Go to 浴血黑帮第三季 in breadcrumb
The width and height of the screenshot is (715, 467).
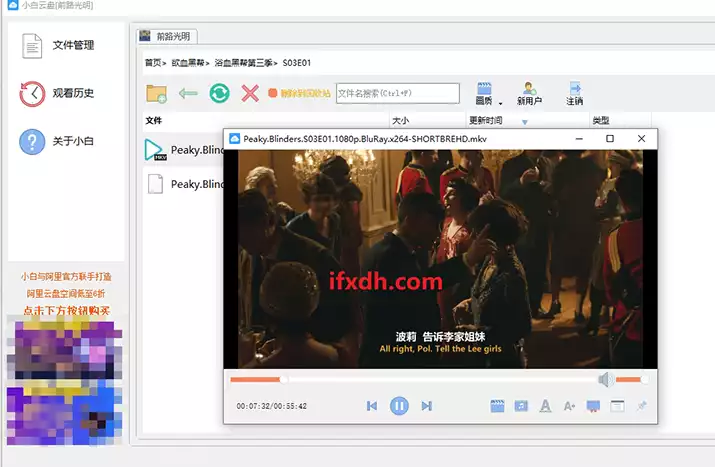pyautogui.click(x=243, y=63)
